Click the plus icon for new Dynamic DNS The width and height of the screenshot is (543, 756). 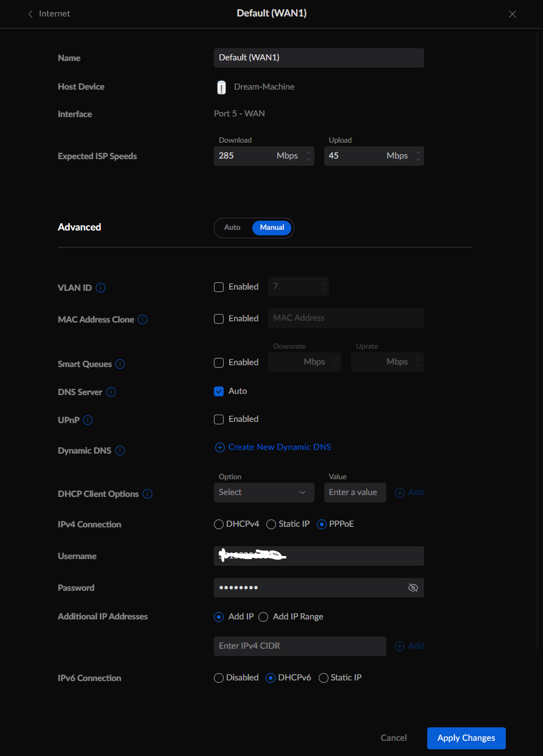(220, 448)
